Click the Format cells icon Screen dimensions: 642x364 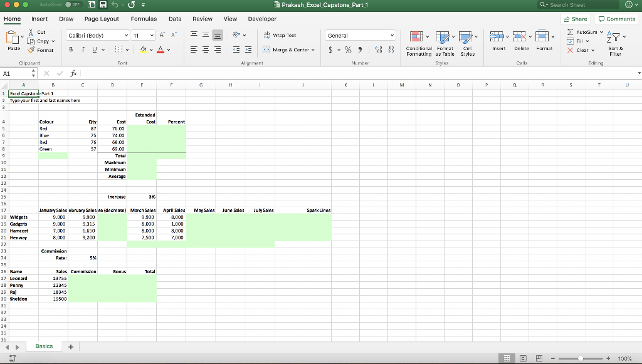tap(542, 36)
